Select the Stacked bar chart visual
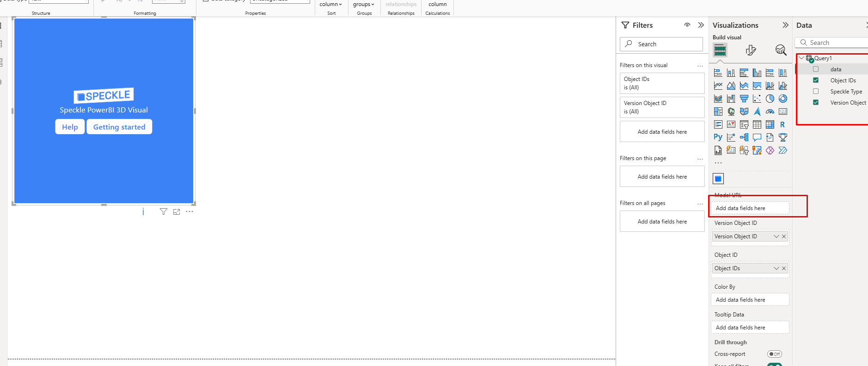Viewport: 868px width, 366px height. pos(718,73)
